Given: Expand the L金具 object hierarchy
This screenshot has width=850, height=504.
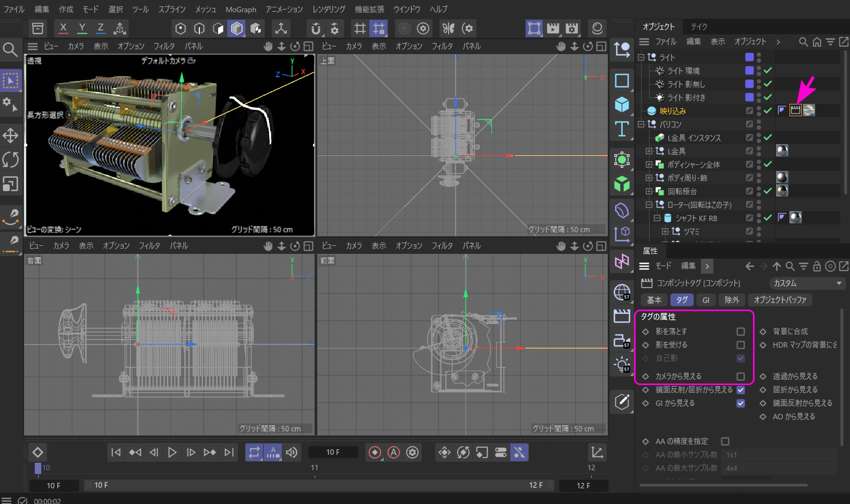Looking at the screenshot, I should 649,152.
